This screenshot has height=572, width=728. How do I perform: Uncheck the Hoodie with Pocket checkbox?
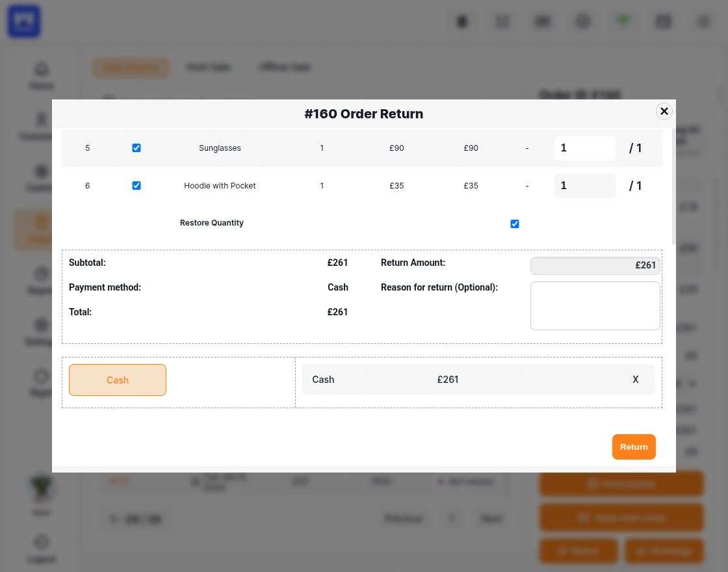click(136, 185)
